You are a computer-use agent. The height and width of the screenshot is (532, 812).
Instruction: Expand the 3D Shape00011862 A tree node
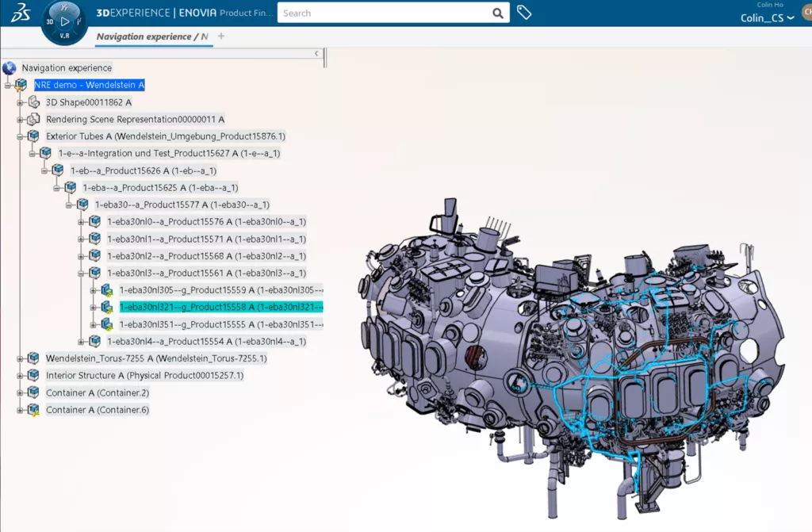(20, 101)
